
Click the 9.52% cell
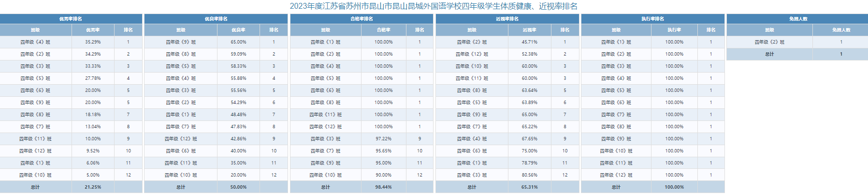[x=93, y=151]
